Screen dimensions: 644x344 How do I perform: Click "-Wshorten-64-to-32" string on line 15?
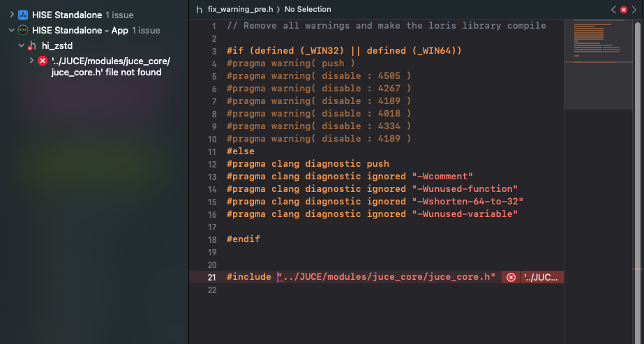(x=467, y=201)
